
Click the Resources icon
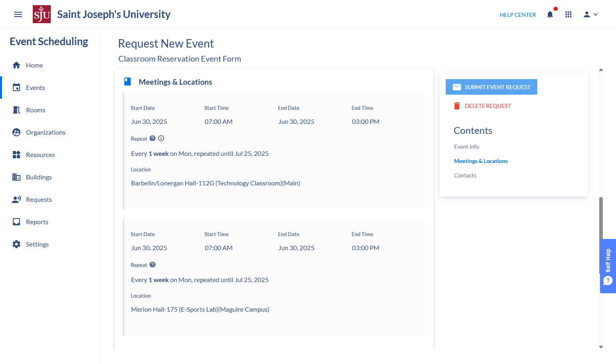[16, 155]
